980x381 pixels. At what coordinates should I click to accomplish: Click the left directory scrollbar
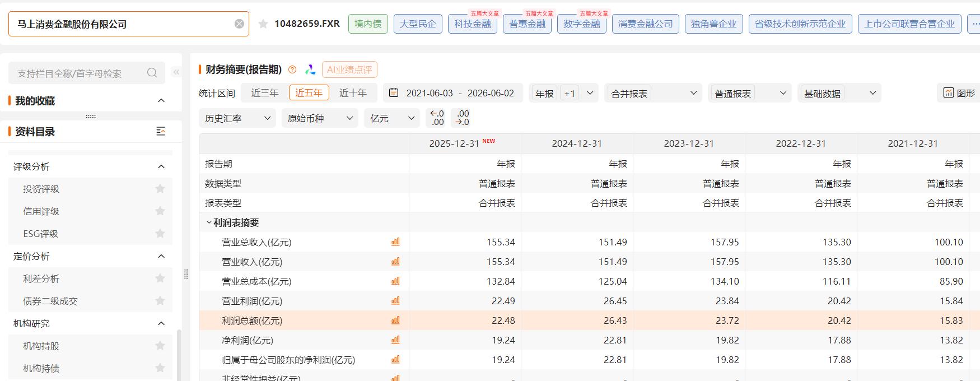179,355
